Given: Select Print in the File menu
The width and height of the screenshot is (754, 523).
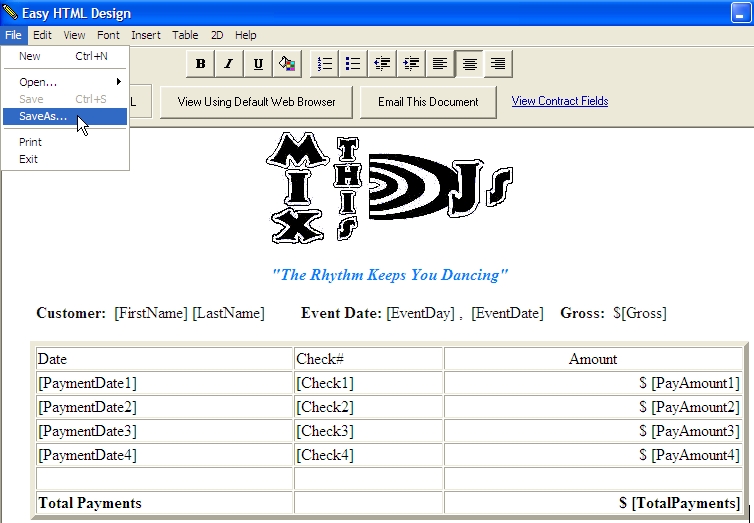Looking at the screenshot, I should 31,142.
